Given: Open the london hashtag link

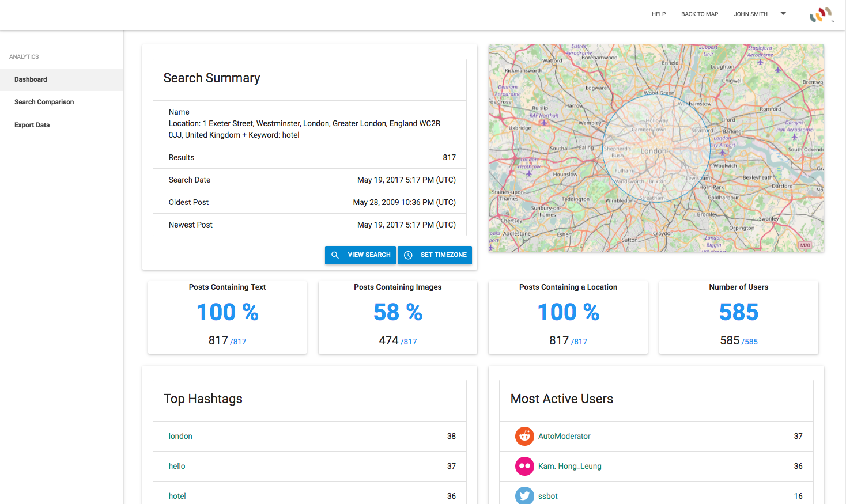Looking at the screenshot, I should [x=180, y=436].
